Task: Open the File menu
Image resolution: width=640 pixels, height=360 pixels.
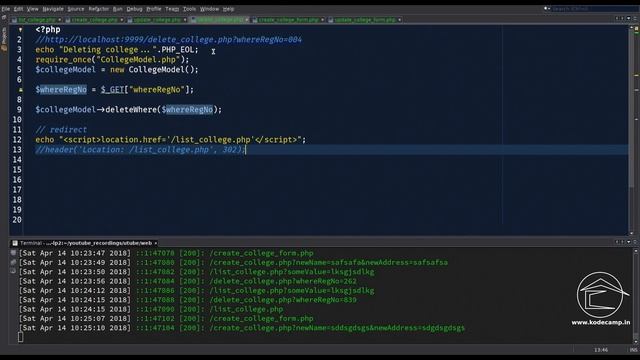Action: coord(6,9)
